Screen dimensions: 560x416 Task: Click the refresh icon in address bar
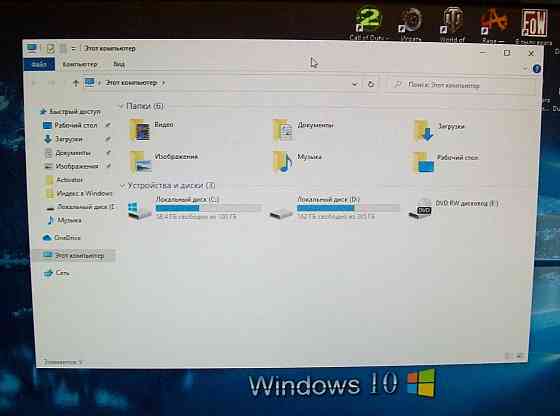(371, 84)
